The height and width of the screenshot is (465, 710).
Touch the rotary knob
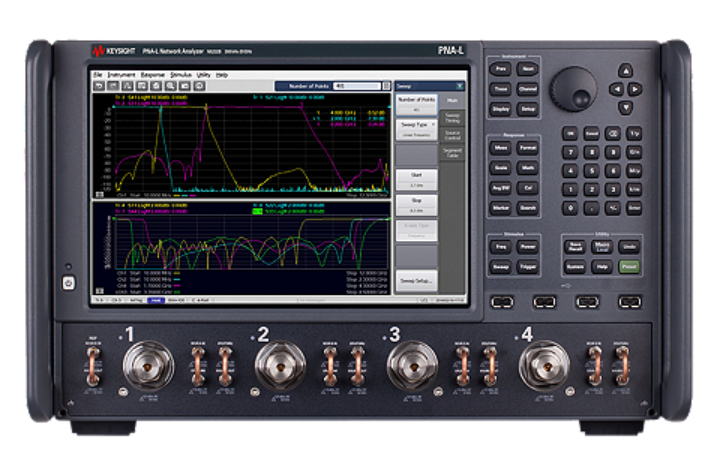tap(573, 89)
